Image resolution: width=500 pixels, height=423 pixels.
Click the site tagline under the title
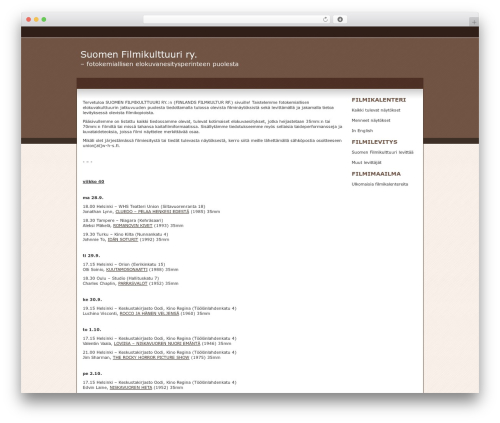point(159,64)
